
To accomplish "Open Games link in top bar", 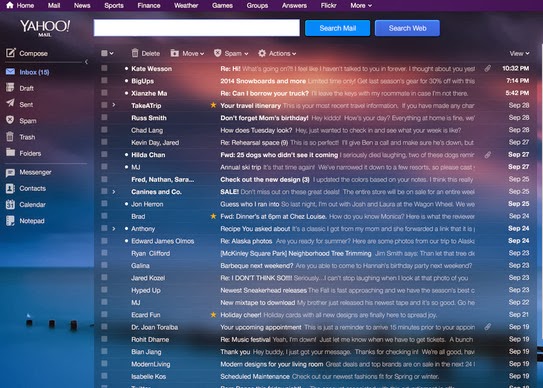I will [x=222, y=6].
